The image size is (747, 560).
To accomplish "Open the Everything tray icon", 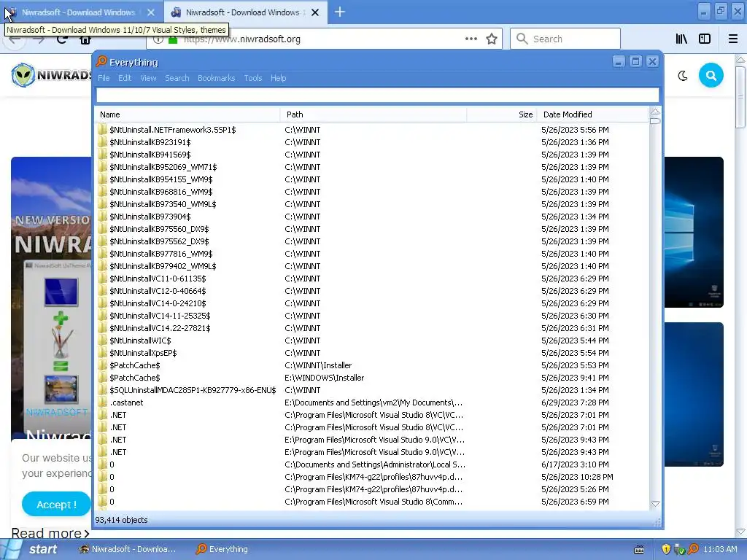I will (x=693, y=549).
